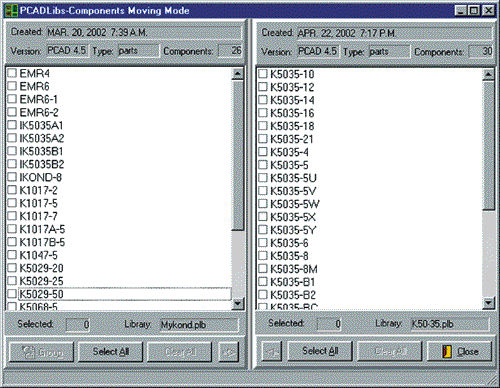This screenshot has height=388, width=500.
Task: Tick the EMR6-2 checkbox
Action: click(12, 112)
